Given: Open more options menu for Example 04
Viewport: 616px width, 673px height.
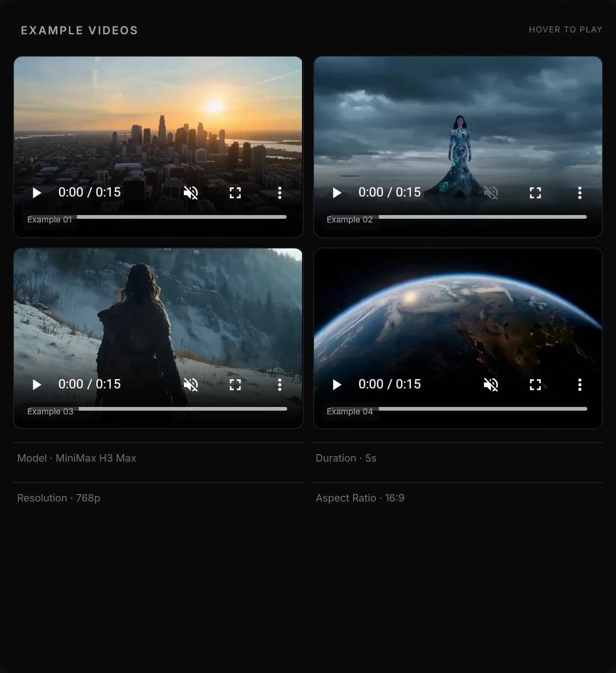Looking at the screenshot, I should click(580, 385).
